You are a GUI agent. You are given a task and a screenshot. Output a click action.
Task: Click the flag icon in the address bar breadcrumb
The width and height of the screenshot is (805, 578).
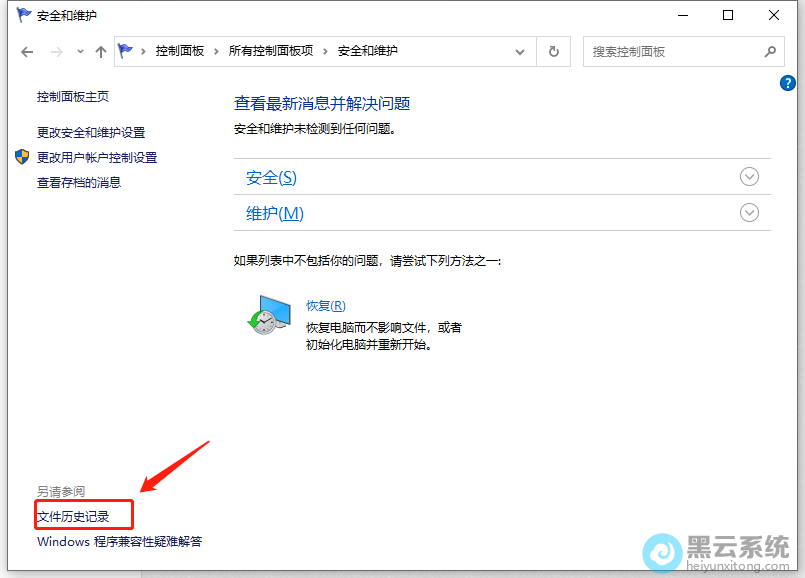[124, 50]
